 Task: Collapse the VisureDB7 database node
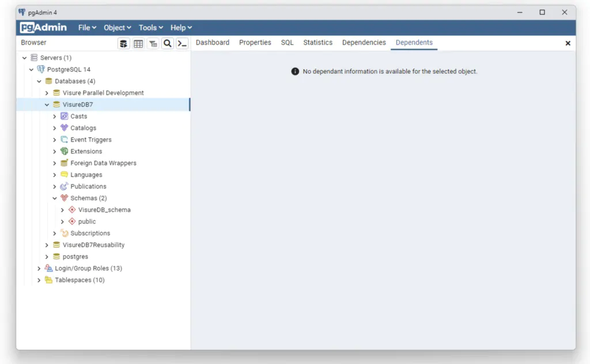coord(47,105)
